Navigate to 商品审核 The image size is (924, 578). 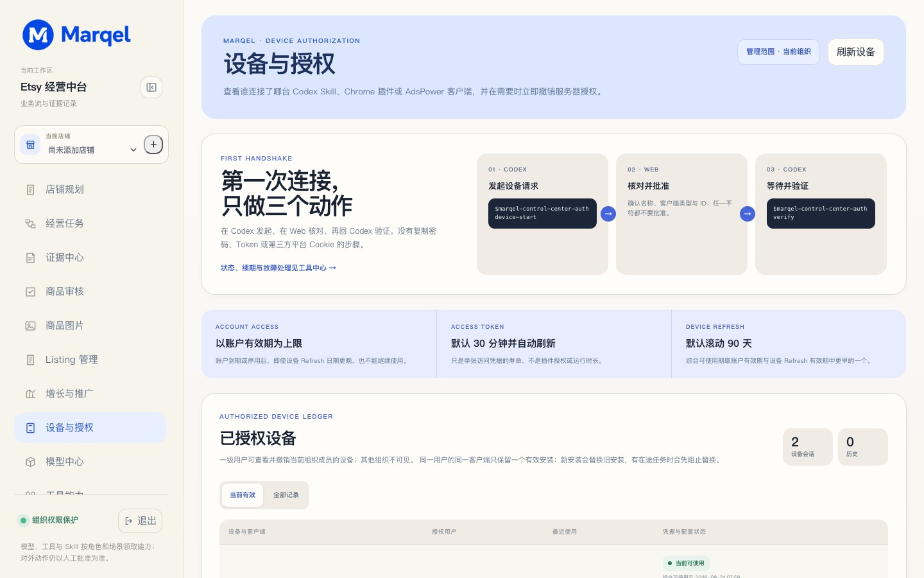[x=90, y=292]
